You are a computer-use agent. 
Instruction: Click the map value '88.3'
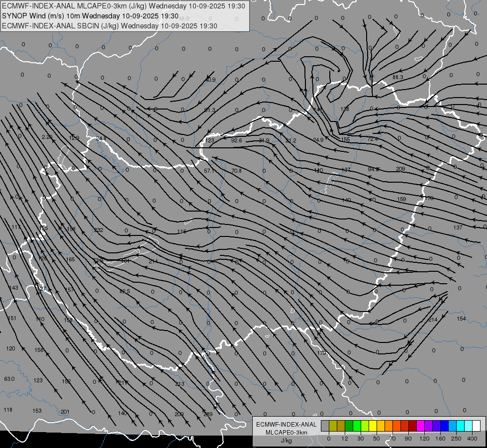[x=398, y=77]
